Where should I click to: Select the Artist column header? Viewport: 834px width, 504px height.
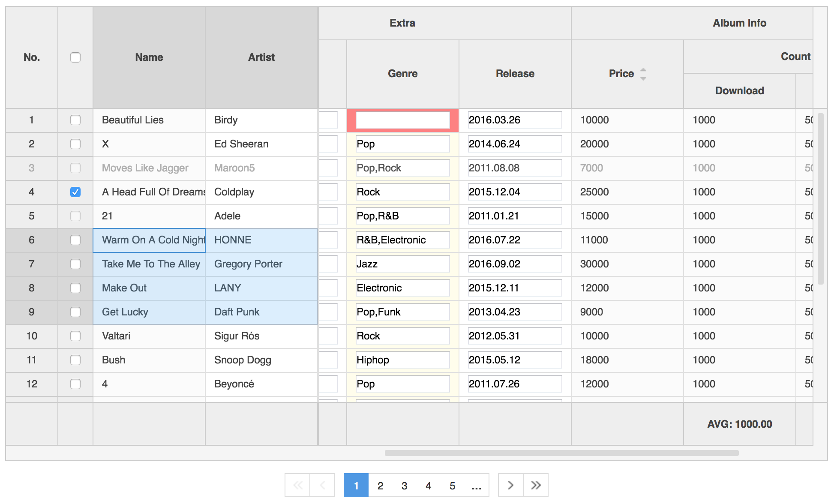tap(261, 57)
